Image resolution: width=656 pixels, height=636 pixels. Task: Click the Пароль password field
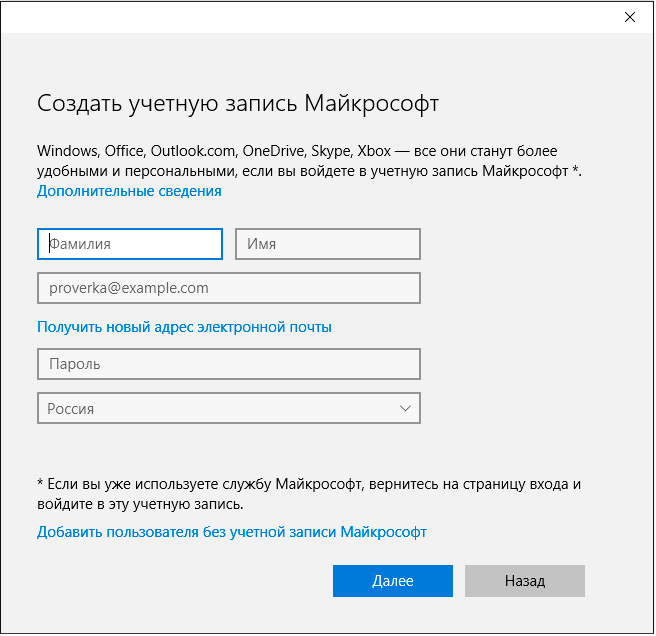(229, 364)
